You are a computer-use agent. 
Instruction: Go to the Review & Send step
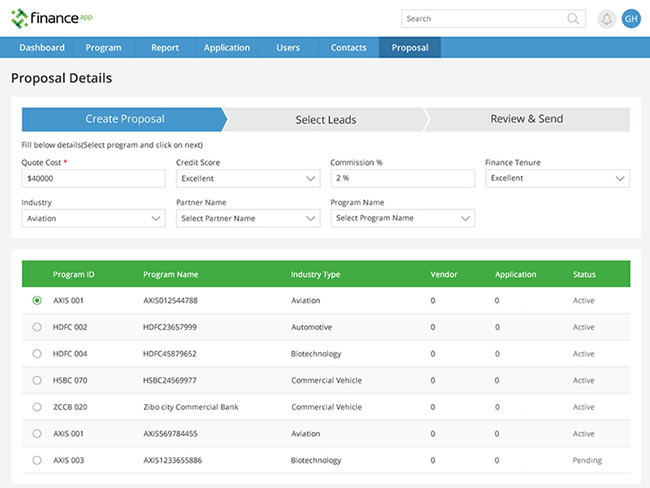pos(527,119)
